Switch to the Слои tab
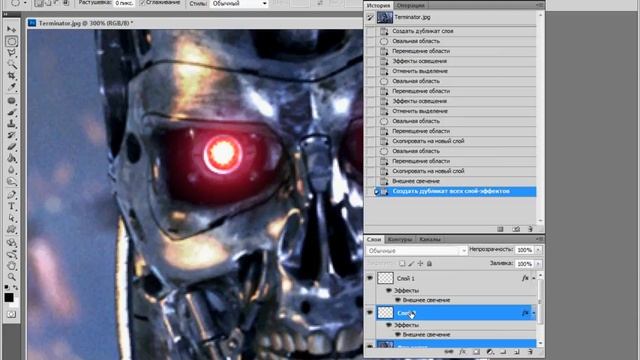The width and height of the screenshot is (640, 360). 373,239
